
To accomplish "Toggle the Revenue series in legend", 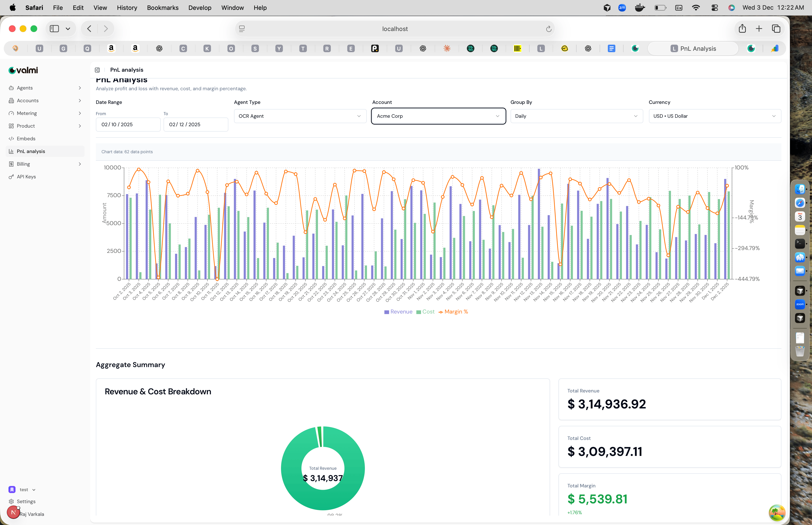I will pos(398,312).
